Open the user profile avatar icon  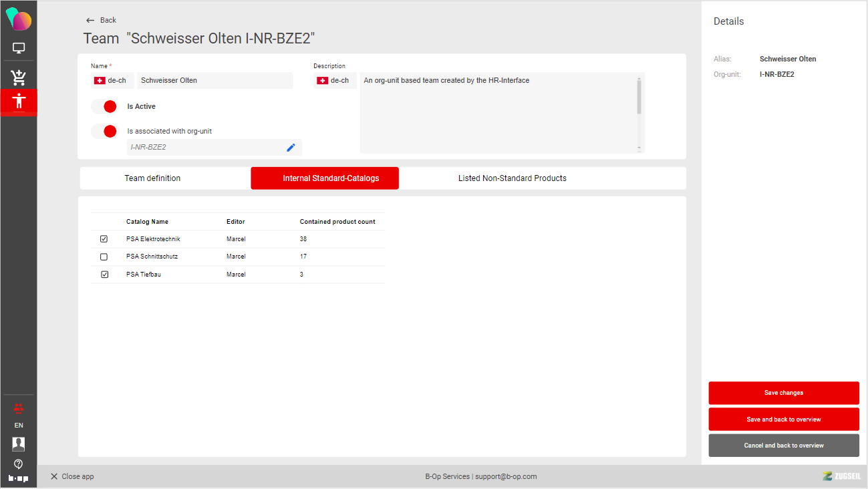point(19,444)
